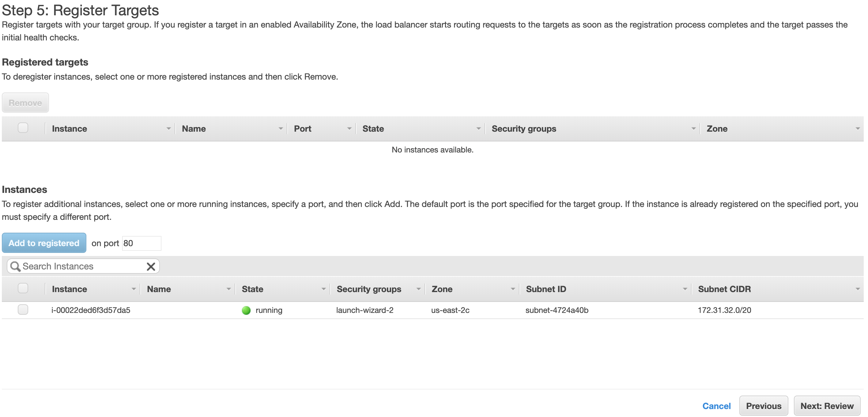Open Instance column dropdown in Registered targets
Viewport: 868px width, 417px height.
168,129
